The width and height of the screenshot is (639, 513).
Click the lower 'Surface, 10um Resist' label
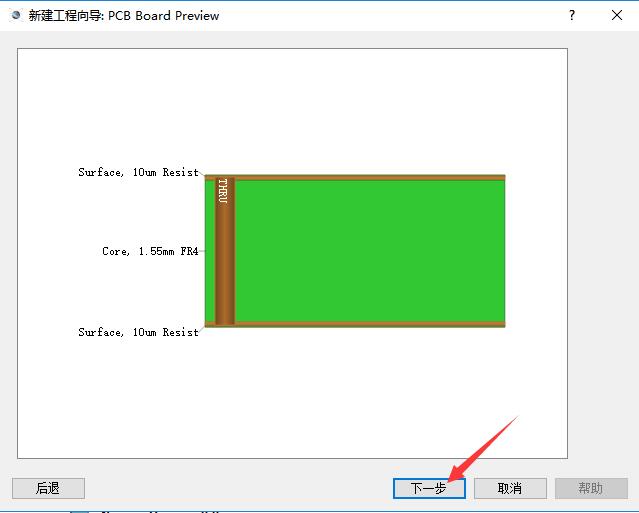pyautogui.click(x=139, y=332)
